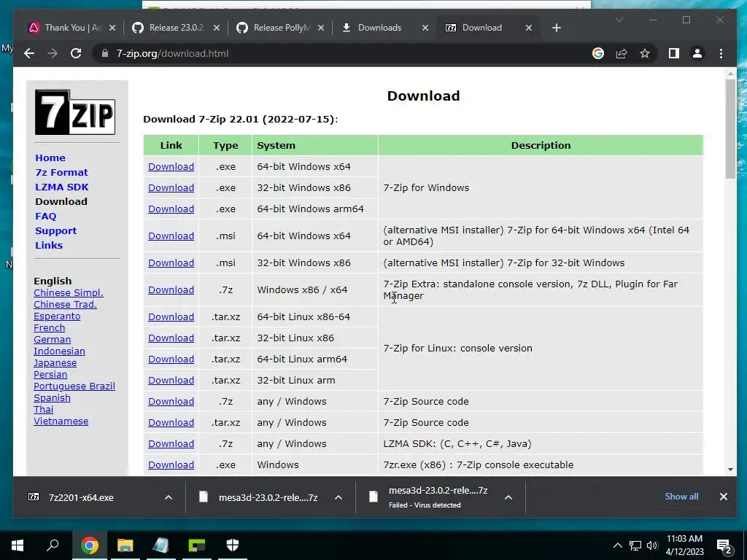Screen dimensions: 747x560
Task: Go back to the previous page in Chrome
Action: 29,53
